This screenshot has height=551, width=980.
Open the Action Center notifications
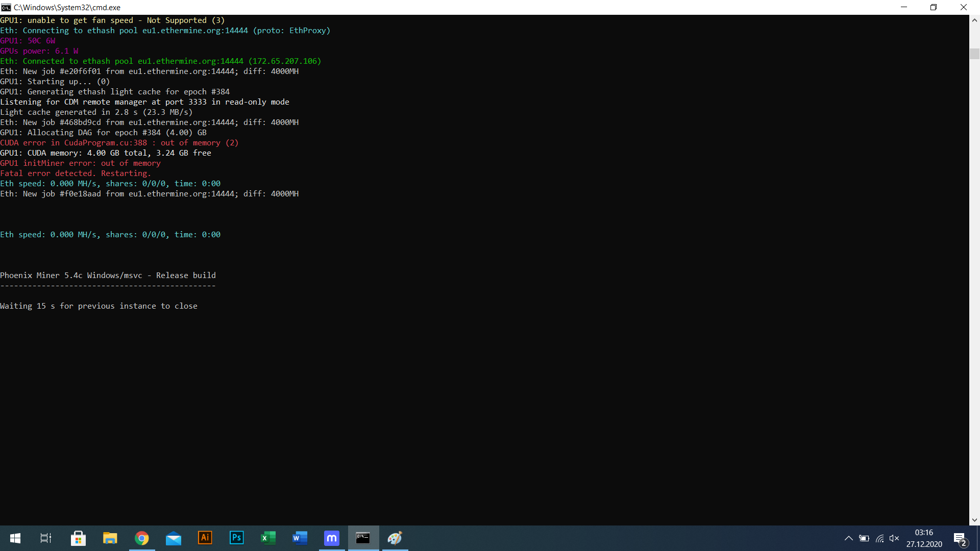point(960,539)
